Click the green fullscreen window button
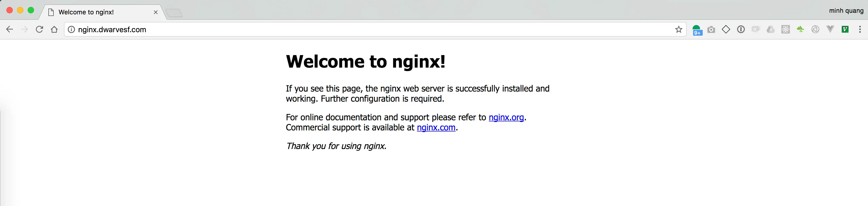 pyautogui.click(x=31, y=10)
